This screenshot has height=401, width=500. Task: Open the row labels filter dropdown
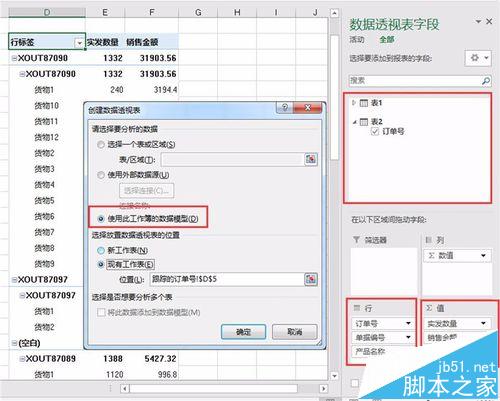tap(79, 43)
